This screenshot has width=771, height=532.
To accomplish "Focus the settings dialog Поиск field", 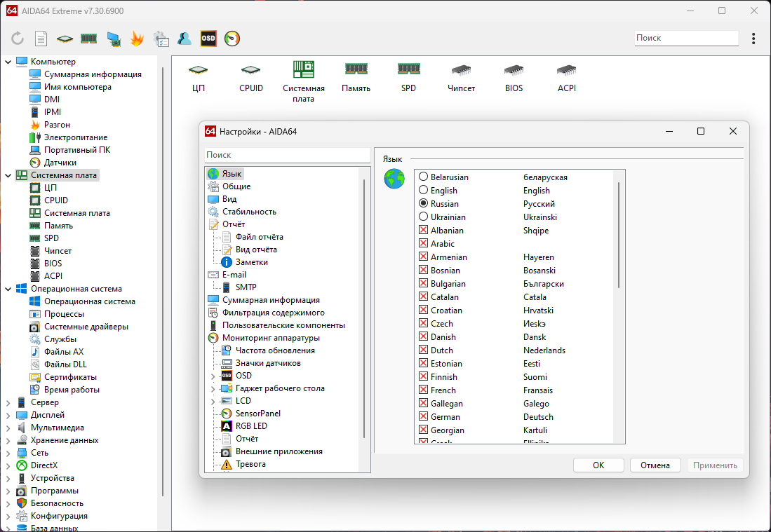I will click(x=287, y=155).
